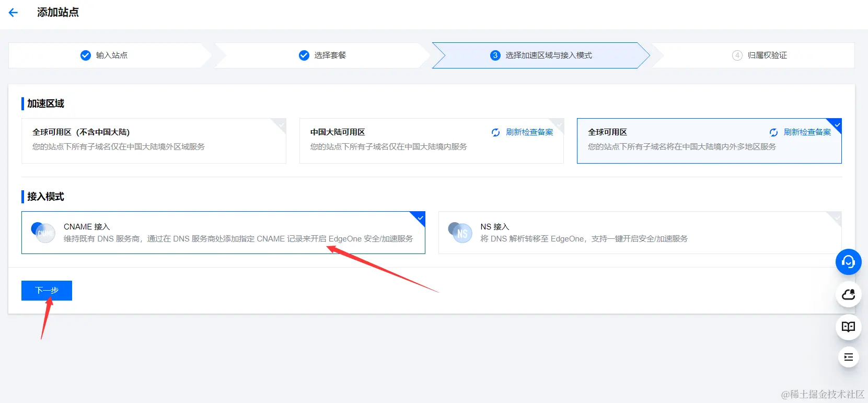Select 全球可用区 acceleration region card
The width and height of the screenshot is (868, 403).
[x=709, y=141]
